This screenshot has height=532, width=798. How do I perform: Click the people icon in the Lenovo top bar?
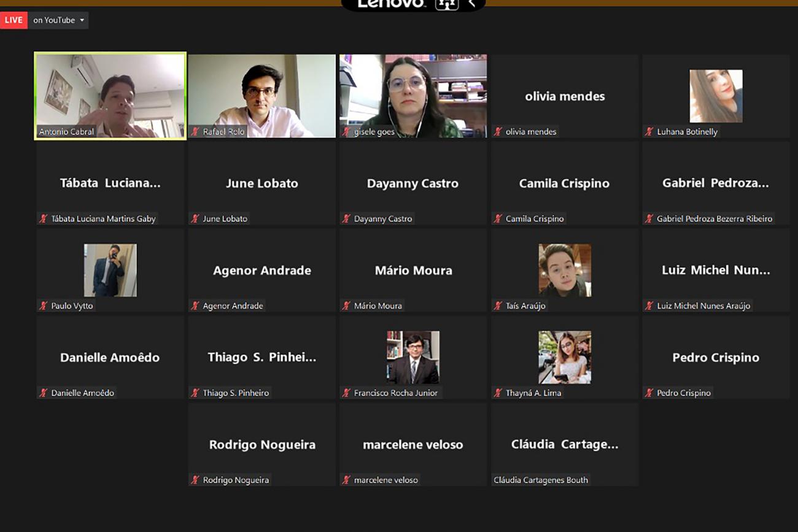coord(447,4)
